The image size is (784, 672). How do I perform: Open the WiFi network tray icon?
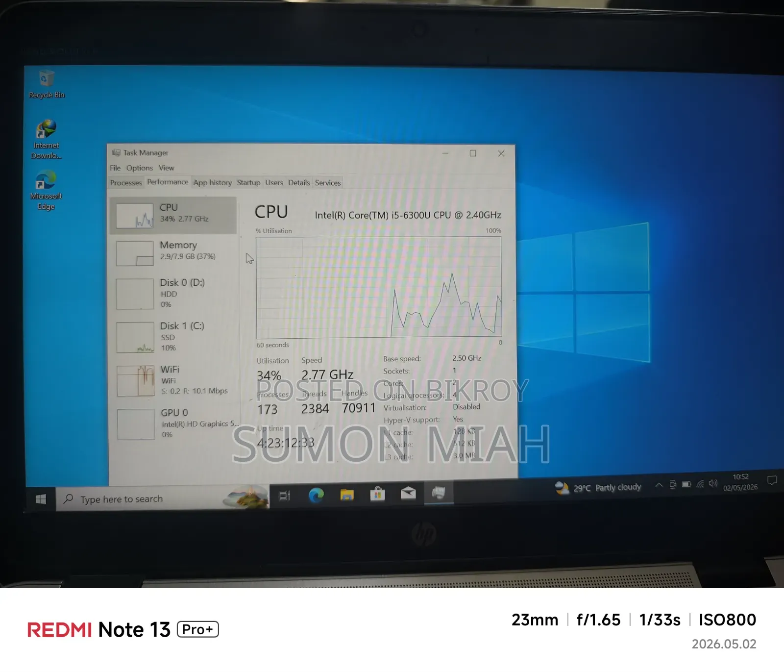coord(700,484)
